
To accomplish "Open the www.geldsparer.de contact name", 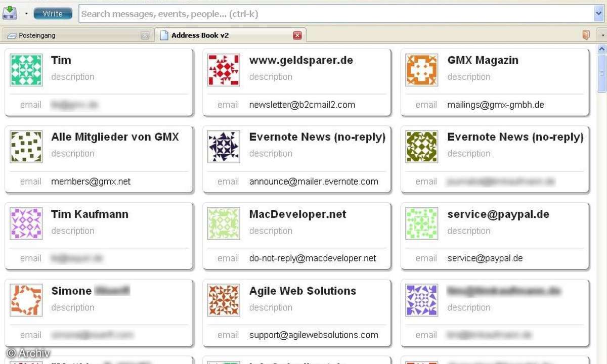I will 301,60.
